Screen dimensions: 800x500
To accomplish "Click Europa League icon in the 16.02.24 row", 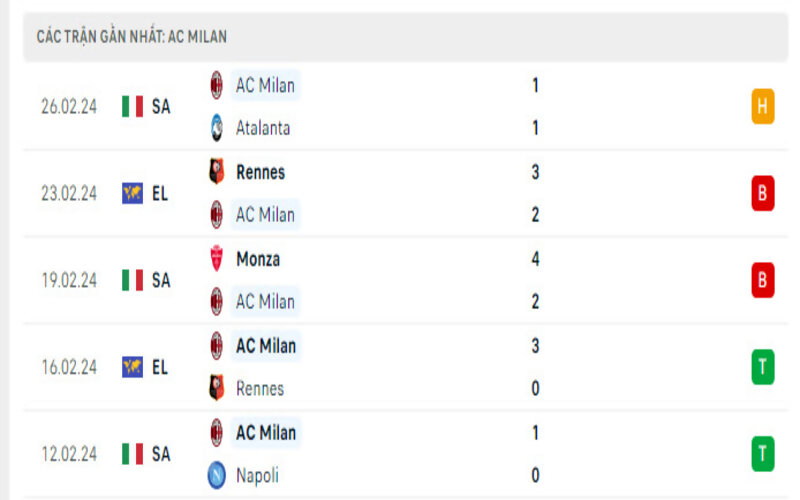I will click(132, 367).
